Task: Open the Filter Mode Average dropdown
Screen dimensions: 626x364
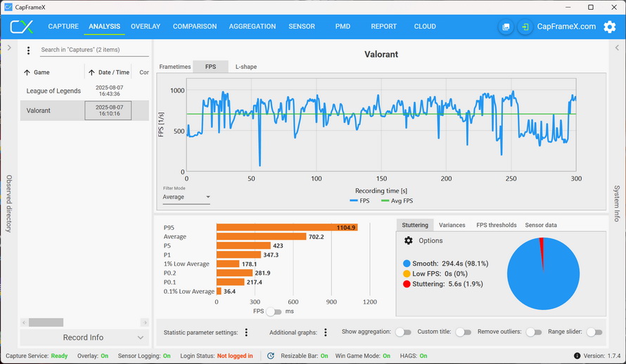Action: [x=186, y=197]
